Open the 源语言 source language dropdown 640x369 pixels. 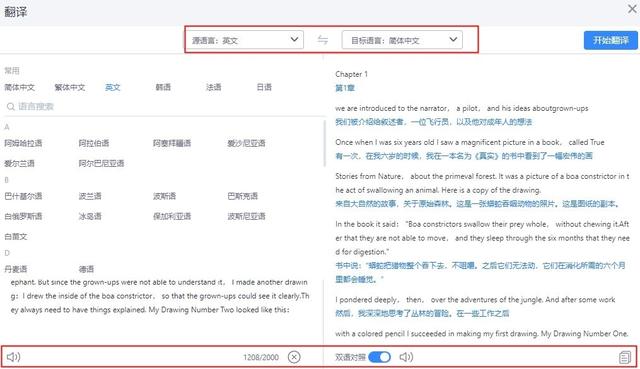tap(244, 40)
